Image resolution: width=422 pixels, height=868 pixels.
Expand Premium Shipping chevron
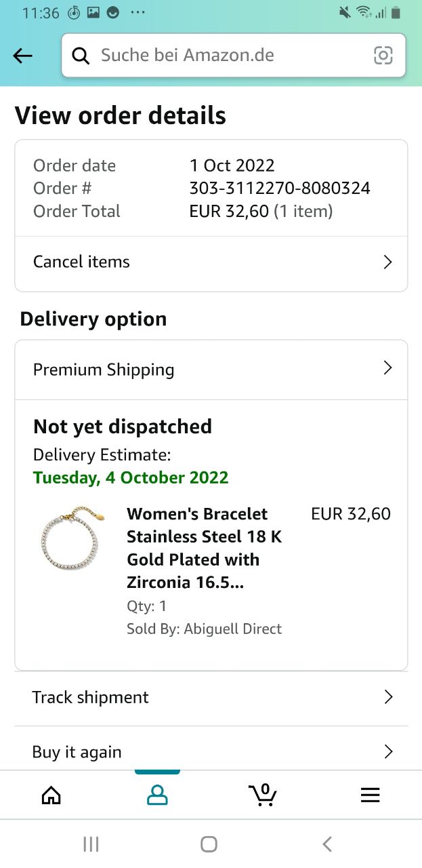387,368
